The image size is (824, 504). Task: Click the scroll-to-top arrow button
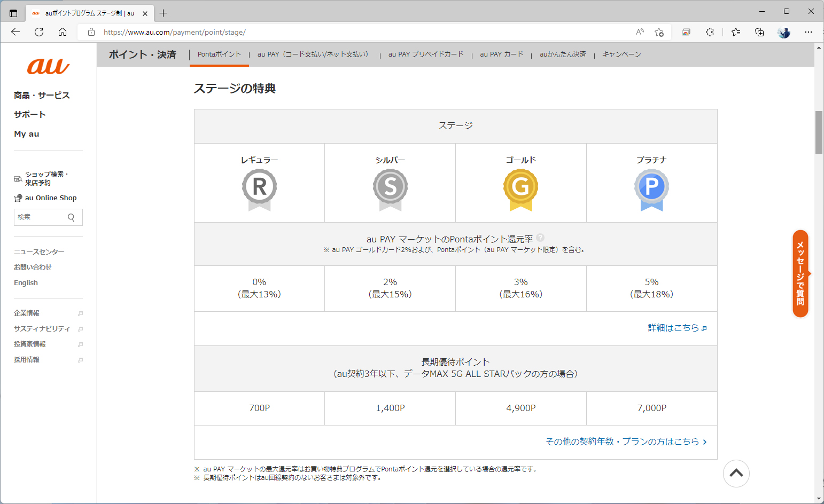(736, 473)
